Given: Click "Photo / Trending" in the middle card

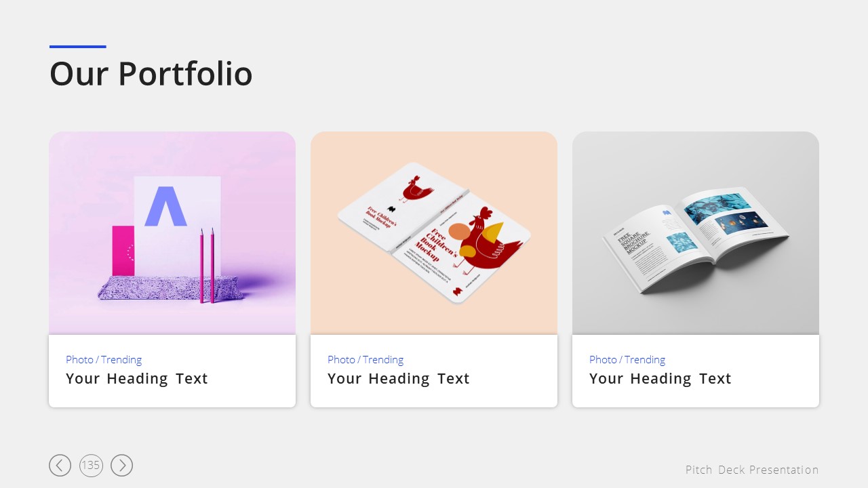Looking at the screenshot, I should tap(366, 360).
